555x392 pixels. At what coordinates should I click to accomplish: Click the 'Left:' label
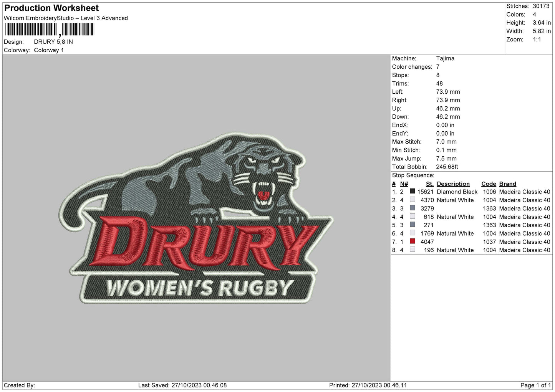click(398, 92)
